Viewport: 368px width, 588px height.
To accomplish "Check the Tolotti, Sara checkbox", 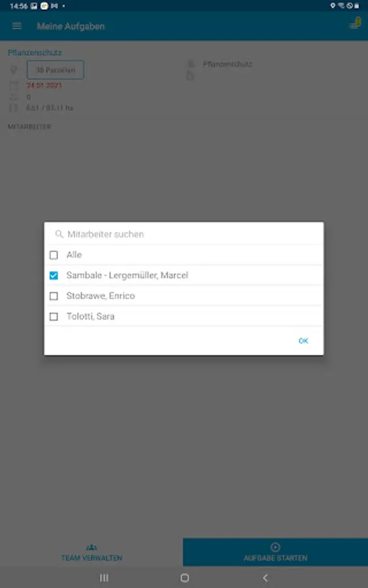I will click(x=54, y=316).
